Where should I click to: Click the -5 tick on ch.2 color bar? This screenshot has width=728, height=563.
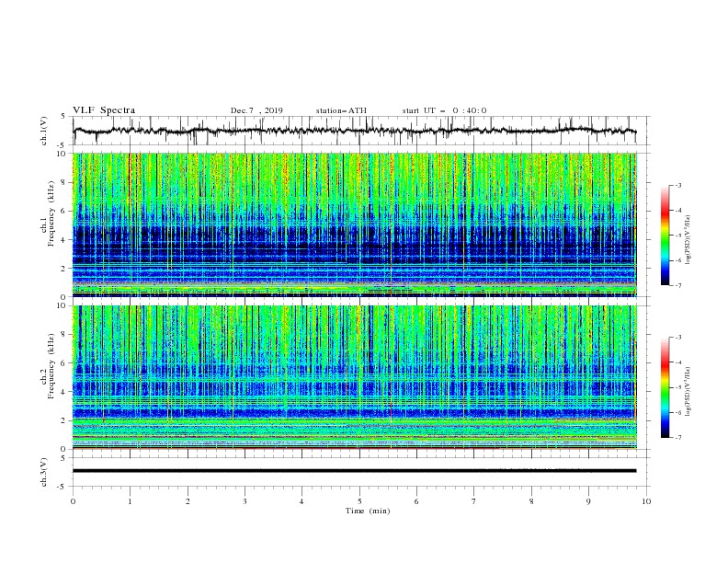678,387
